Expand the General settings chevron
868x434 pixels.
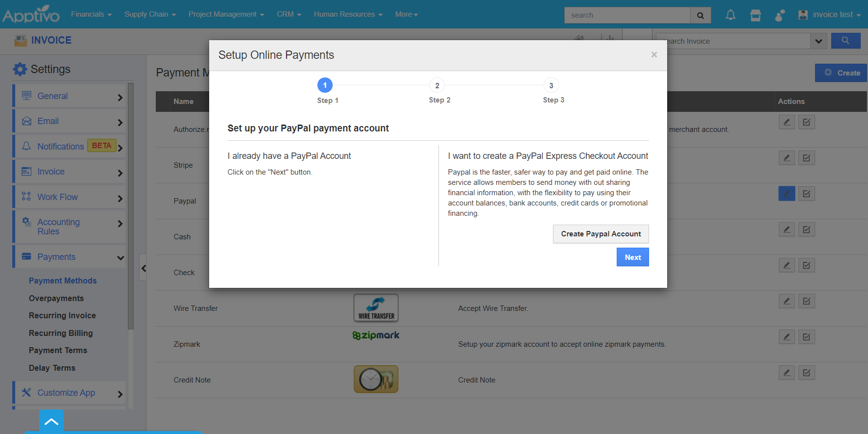click(120, 97)
